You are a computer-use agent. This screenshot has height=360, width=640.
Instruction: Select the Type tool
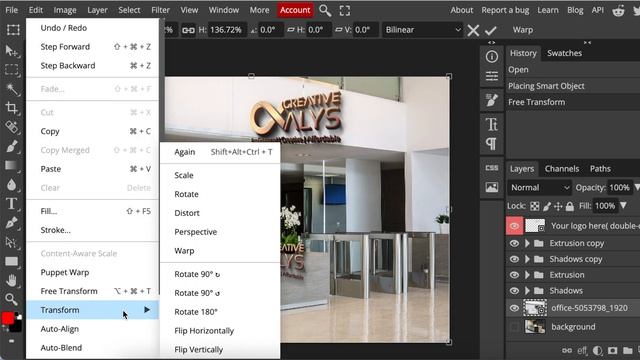(x=11, y=203)
